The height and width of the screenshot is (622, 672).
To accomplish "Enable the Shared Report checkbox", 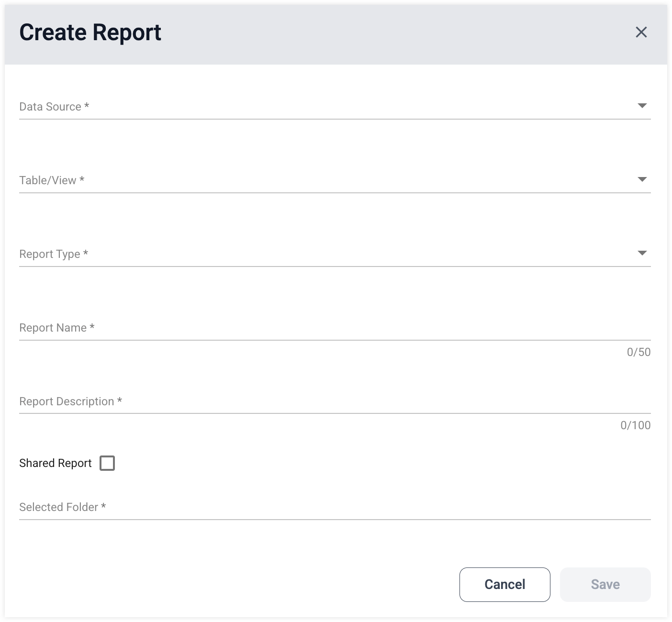I will click(107, 463).
